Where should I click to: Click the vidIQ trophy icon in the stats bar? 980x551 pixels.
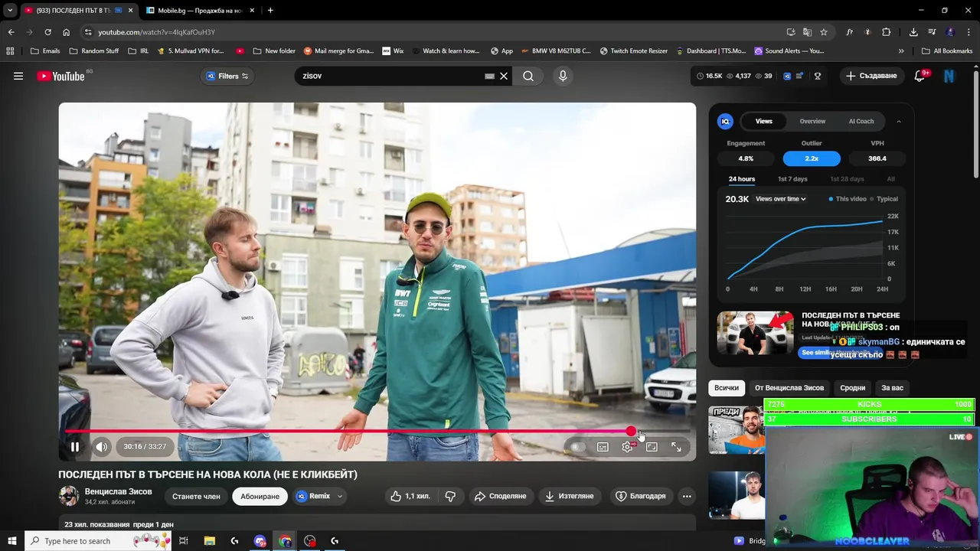(x=818, y=76)
